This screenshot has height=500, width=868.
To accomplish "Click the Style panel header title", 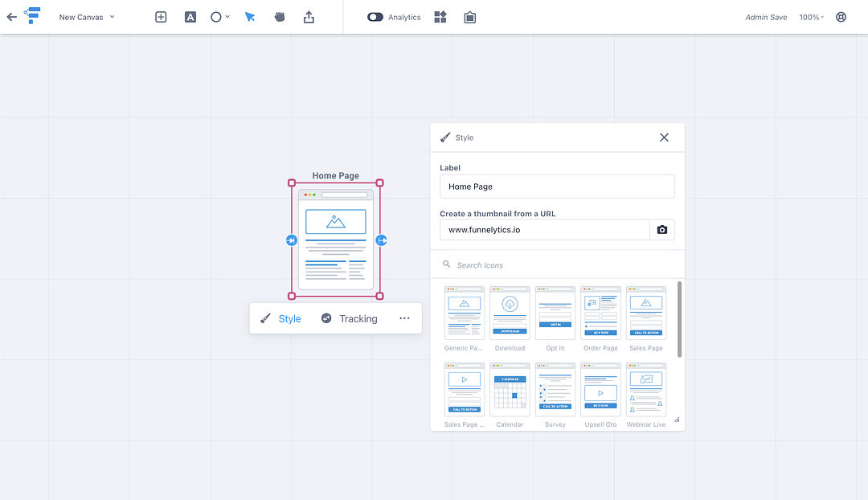I will tap(464, 137).
